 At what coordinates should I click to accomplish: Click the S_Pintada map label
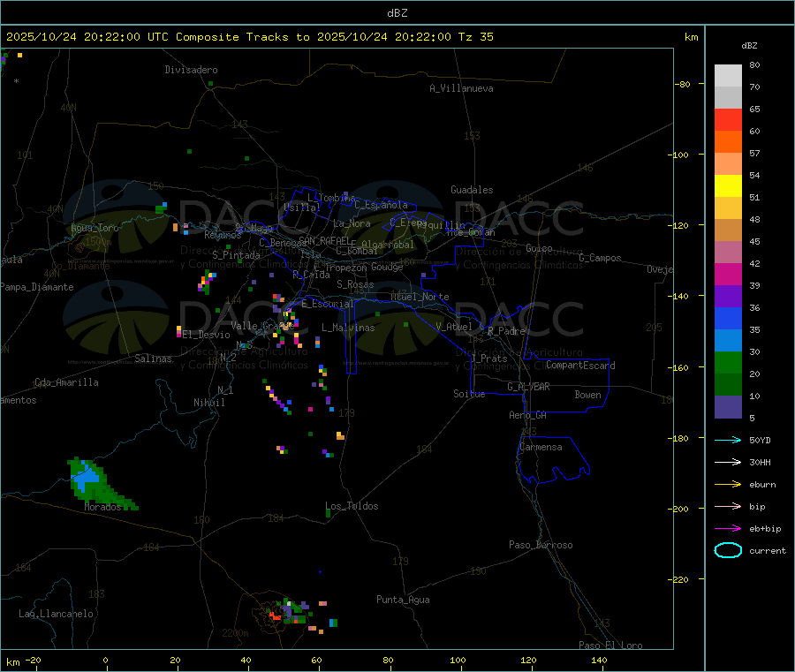tap(236, 255)
